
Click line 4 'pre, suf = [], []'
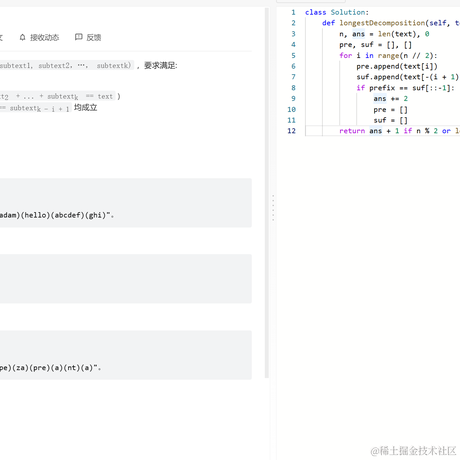point(375,45)
